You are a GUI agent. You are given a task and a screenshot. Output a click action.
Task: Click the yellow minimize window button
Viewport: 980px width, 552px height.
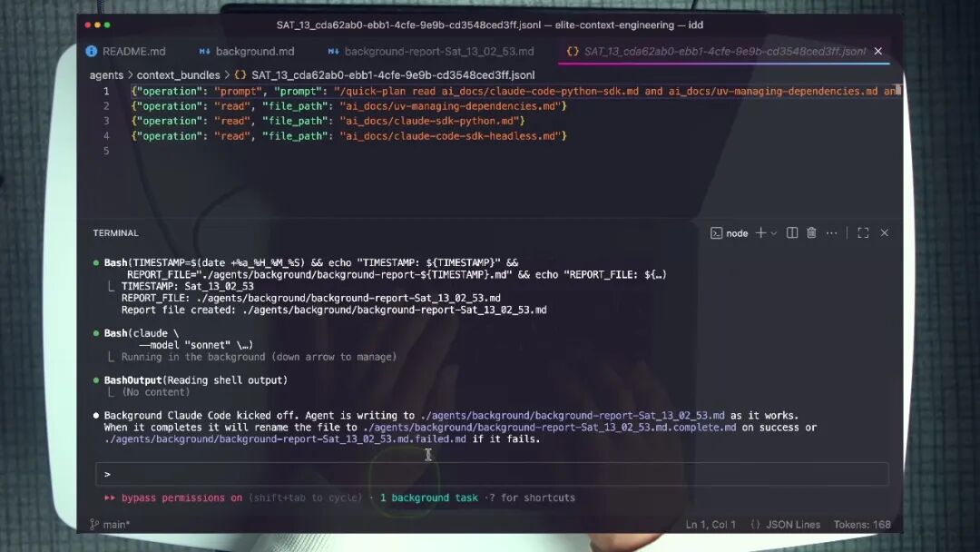(x=97, y=25)
